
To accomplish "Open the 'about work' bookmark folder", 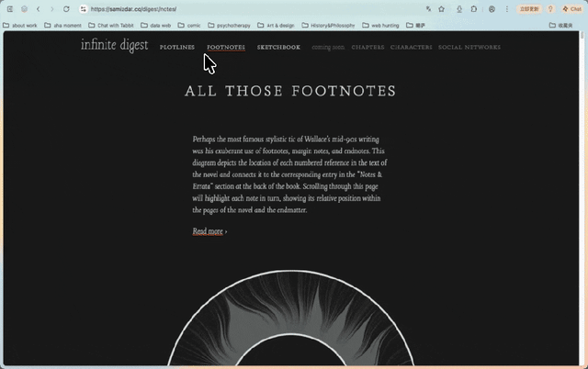I will point(20,26).
